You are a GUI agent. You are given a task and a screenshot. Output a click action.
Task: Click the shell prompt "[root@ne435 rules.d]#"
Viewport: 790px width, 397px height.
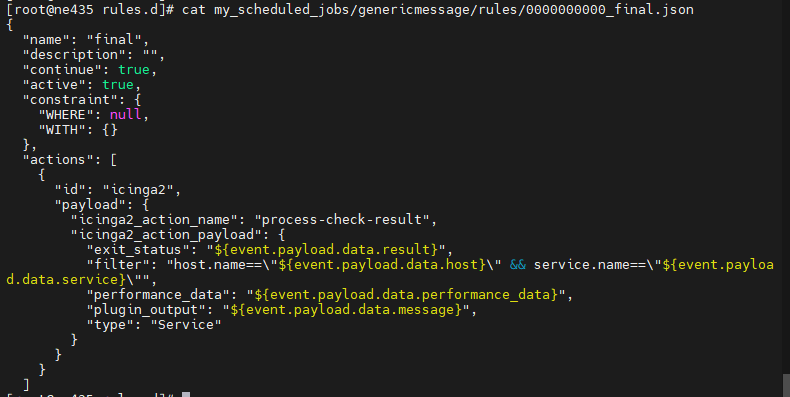[x=90, y=10]
